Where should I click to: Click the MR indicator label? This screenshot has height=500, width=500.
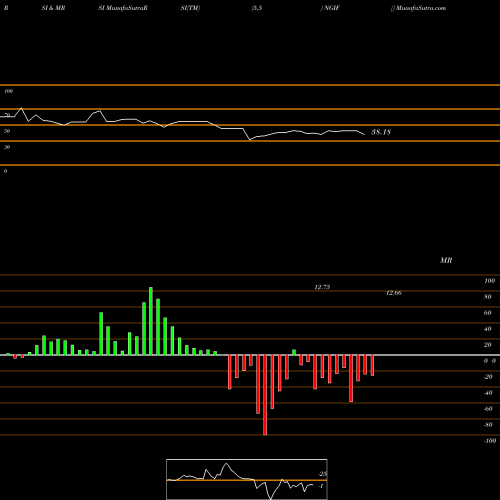(x=446, y=260)
